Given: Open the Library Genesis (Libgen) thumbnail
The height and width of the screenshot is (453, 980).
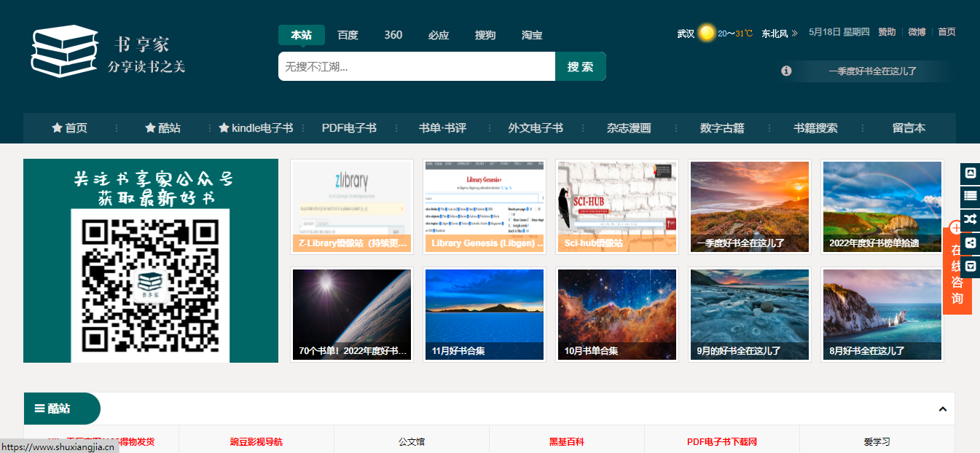Looking at the screenshot, I should click(x=485, y=207).
